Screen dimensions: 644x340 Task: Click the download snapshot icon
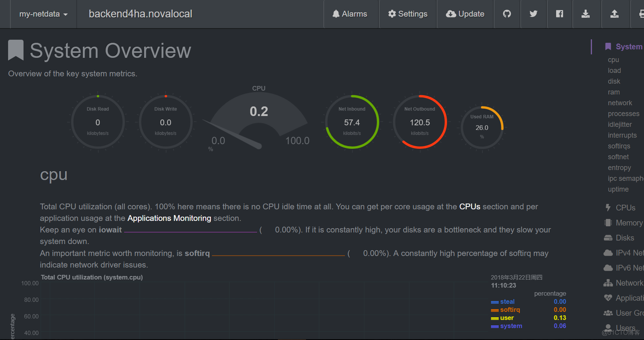pyautogui.click(x=585, y=14)
